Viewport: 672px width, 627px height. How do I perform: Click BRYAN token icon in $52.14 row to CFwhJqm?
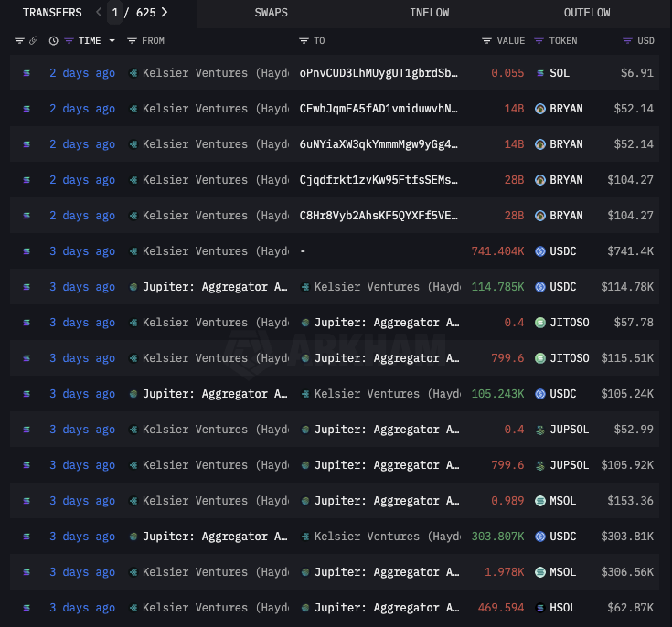(x=540, y=109)
